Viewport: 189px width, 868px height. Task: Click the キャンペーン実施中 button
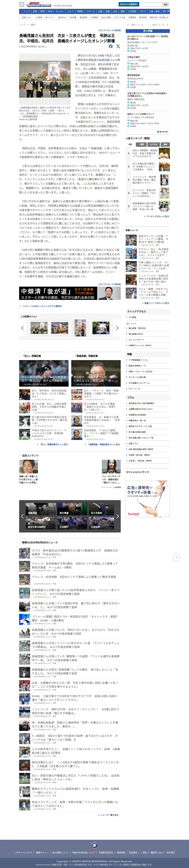pos(129,4)
